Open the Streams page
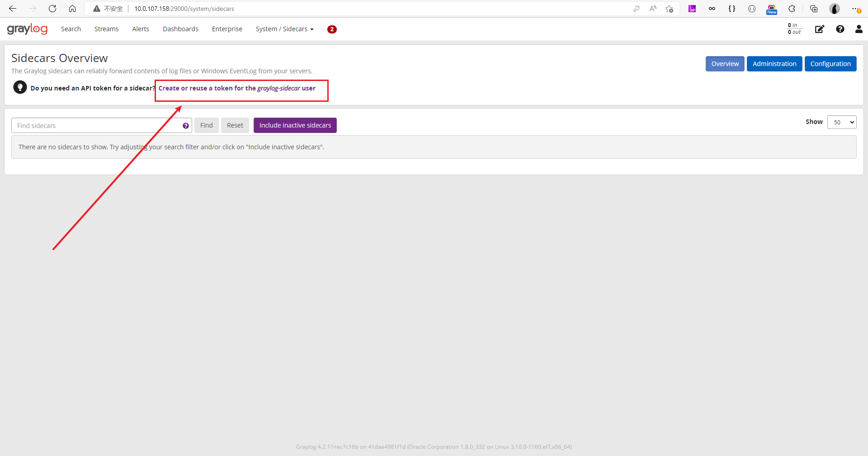868x456 pixels. coord(107,29)
